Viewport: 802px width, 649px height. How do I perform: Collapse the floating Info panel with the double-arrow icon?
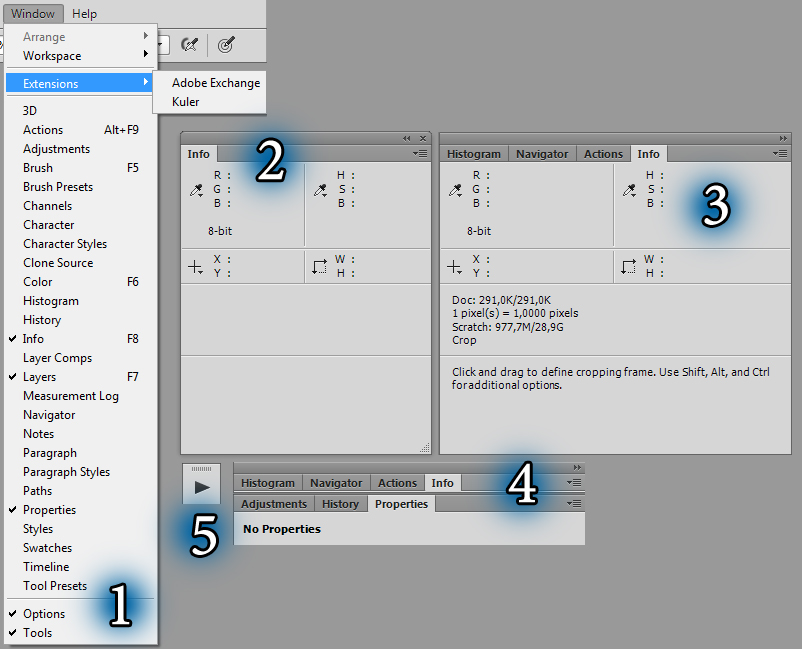(407, 138)
